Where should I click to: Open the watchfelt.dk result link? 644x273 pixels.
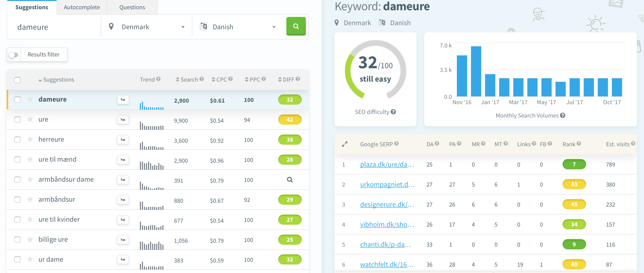(x=387, y=265)
